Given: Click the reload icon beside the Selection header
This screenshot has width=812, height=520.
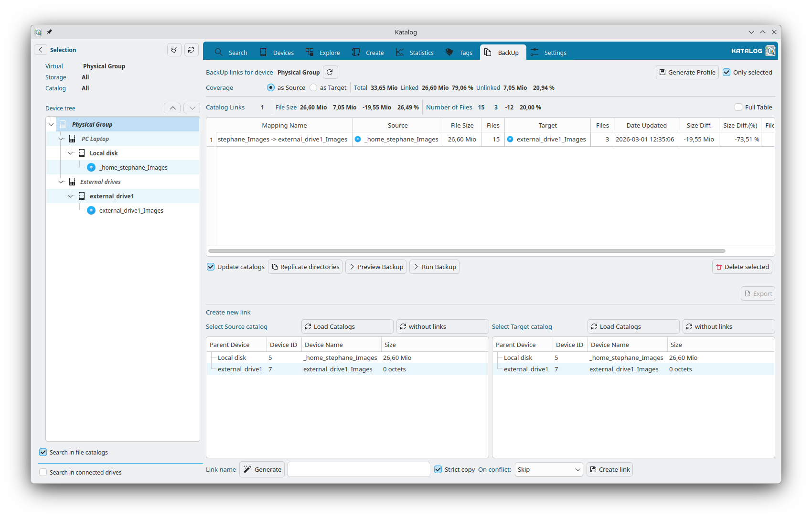Looking at the screenshot, I should click(x=192, y=50).
